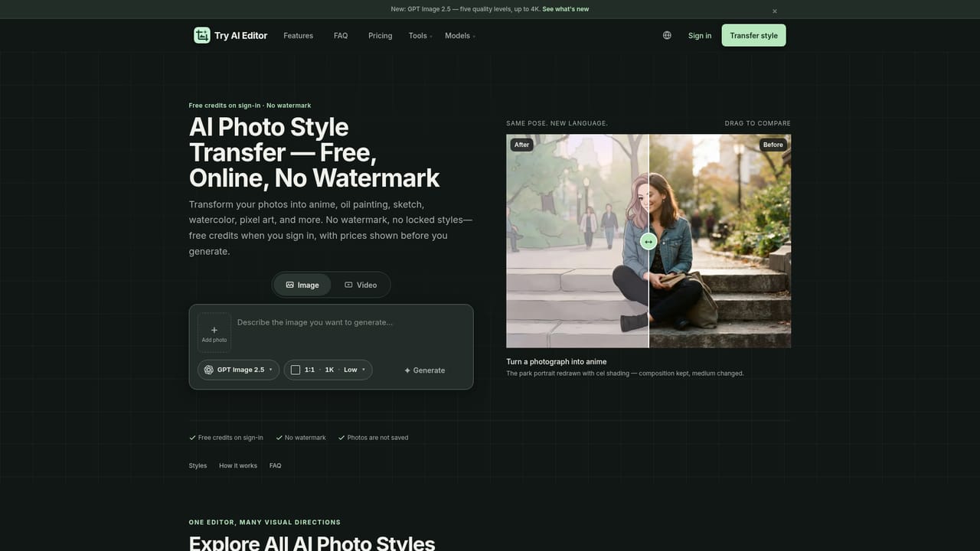Follow the "See what's new" banner link
The width and height of the screenshot is (980, 551).
[x=566, y=9]
